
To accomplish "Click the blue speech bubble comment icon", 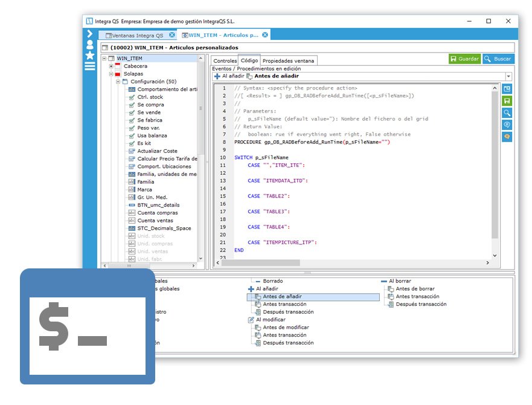I will click(x=507, y=125).
